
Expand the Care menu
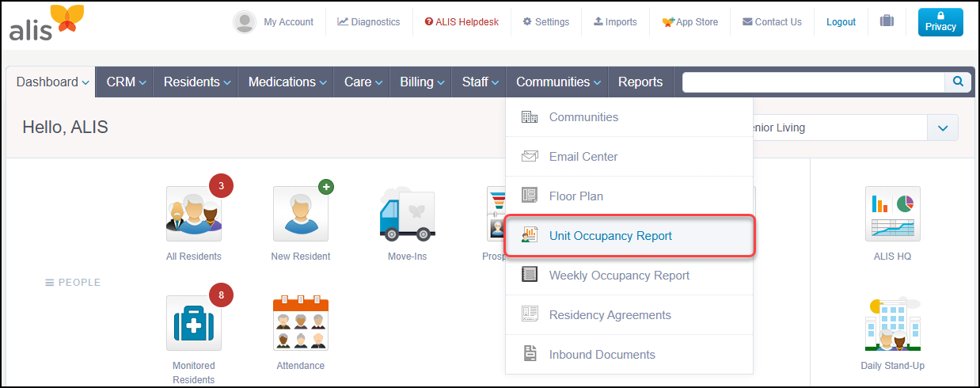[363, 82]
